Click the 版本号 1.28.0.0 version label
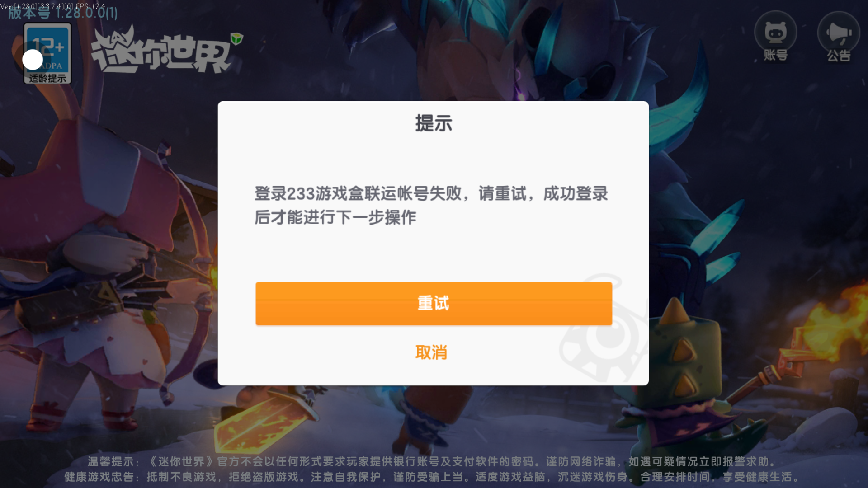The width and height of the screenshot is (868, 488). click(63, 13)
